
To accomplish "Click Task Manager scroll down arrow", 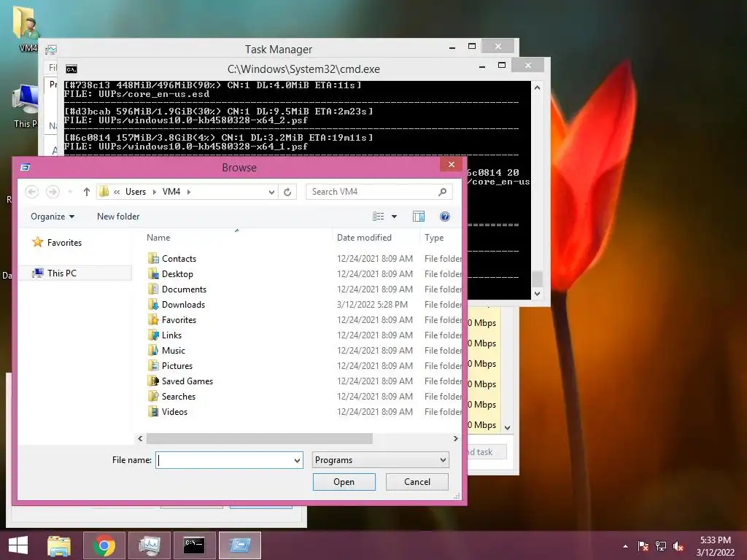I will 508,427.
